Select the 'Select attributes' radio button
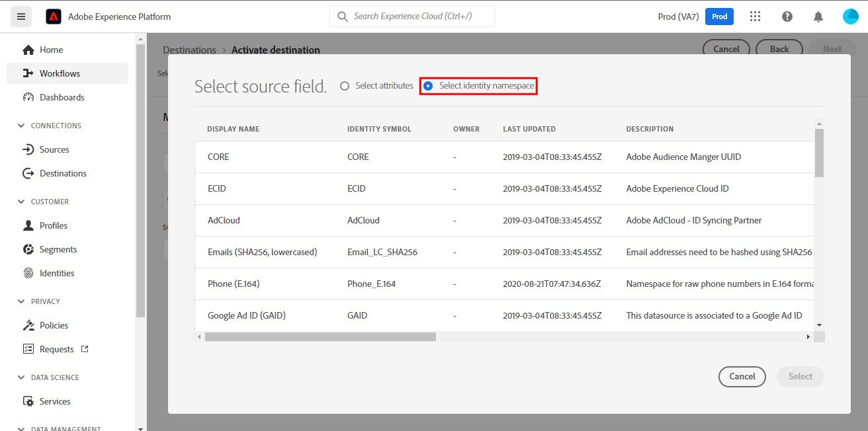 [x=344, y=86]
